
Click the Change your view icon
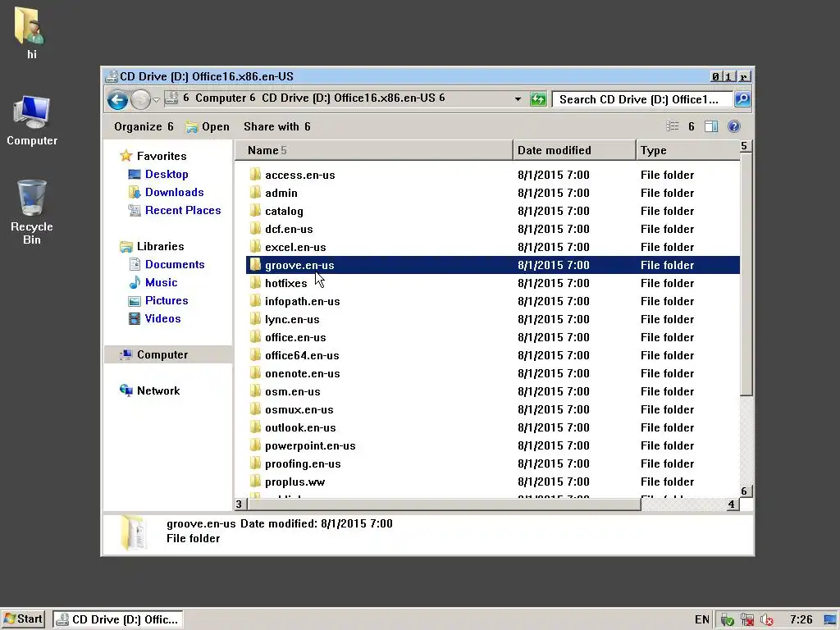(x=673, y=126)
